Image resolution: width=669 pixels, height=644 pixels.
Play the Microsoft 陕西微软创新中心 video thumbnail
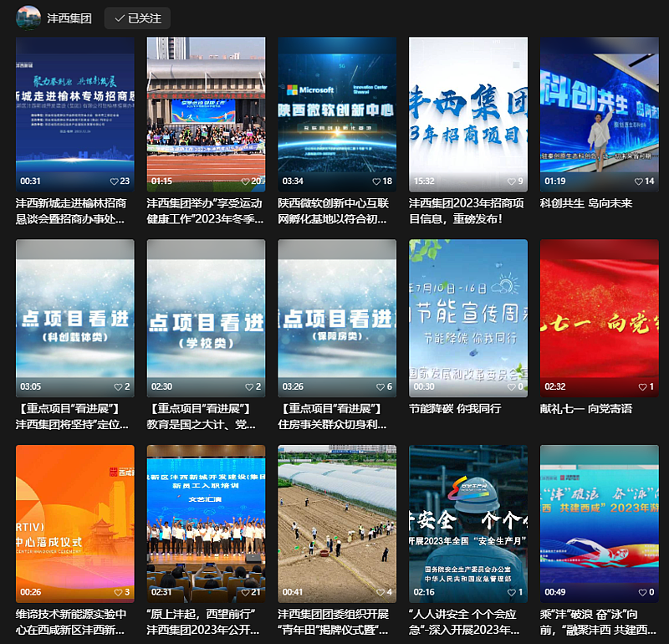click(x=337, y=105)
